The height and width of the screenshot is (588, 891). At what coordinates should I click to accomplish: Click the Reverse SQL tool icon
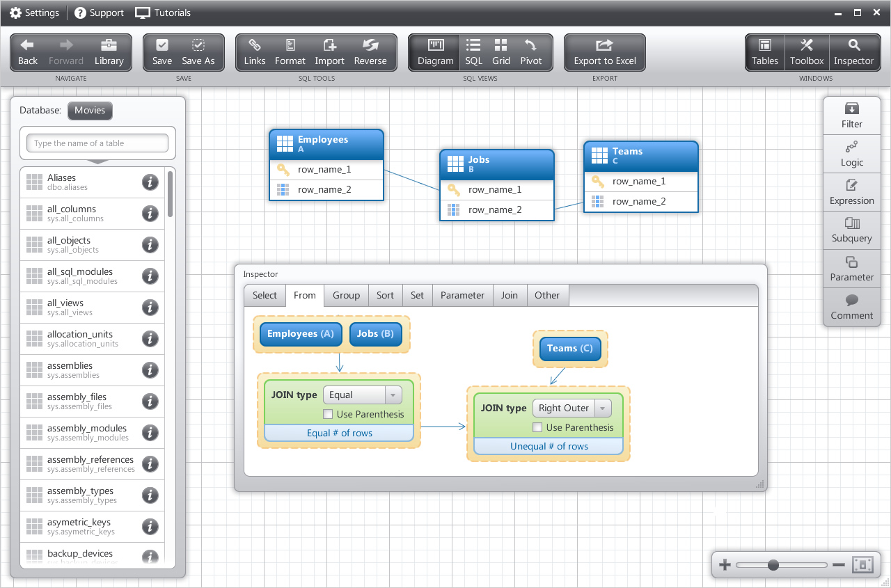[x=370, y=46]
